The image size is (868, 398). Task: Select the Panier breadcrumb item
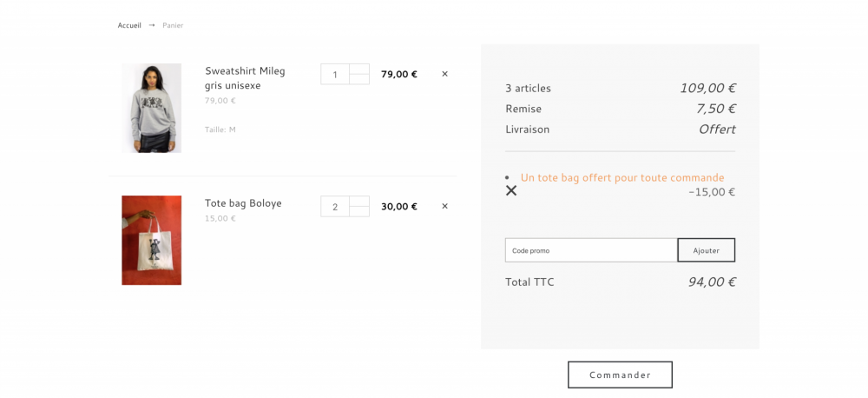point(173,25)
